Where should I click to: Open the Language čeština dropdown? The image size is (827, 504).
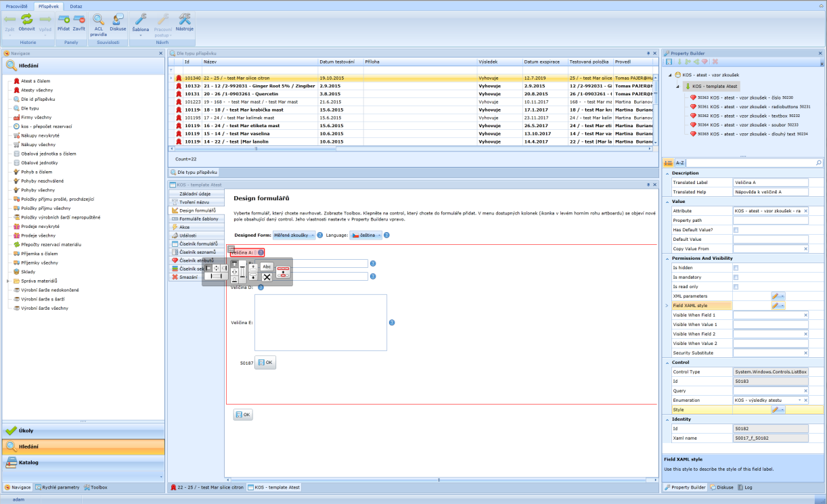coord(365,235)
